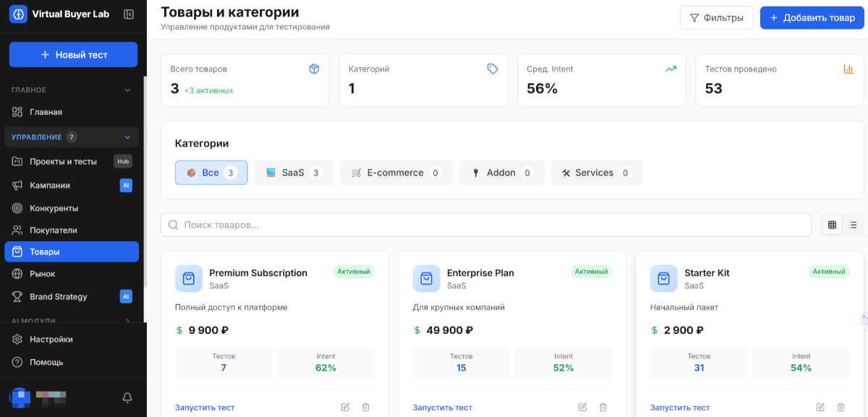Screen dimensions: 868x417
Task: Click Добавить товар button
Action: [812, 18]
